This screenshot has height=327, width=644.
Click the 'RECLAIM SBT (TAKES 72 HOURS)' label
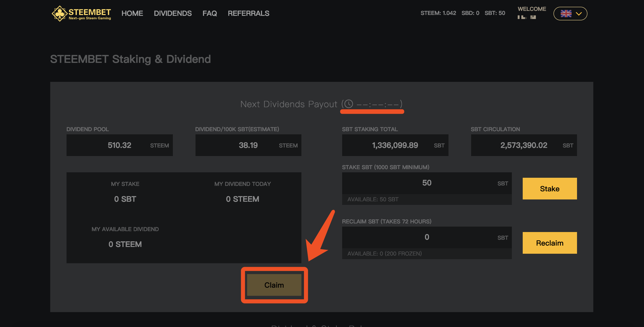pyautogui.click(x=386, y=221)
